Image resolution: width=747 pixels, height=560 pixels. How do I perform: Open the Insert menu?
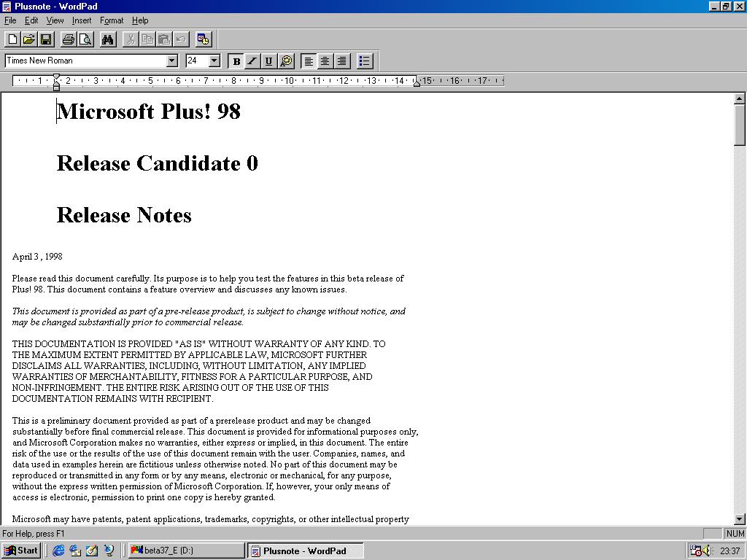82,20
